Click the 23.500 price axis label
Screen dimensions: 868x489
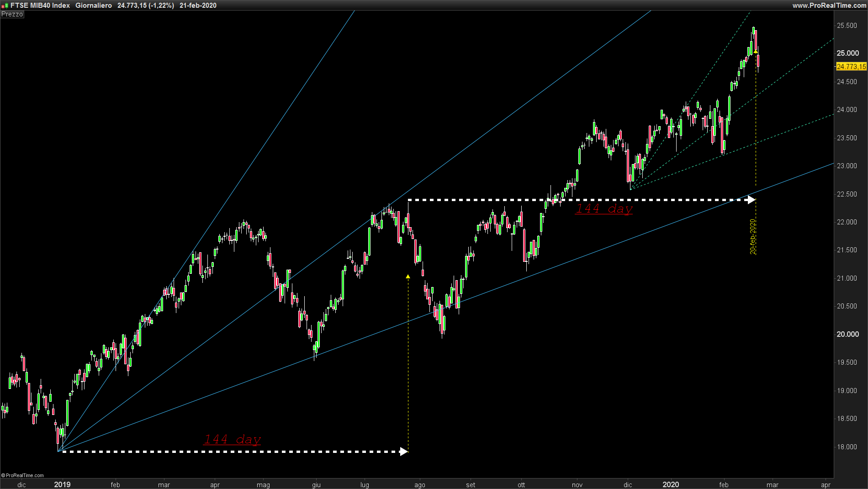click(x=847, y=138)
